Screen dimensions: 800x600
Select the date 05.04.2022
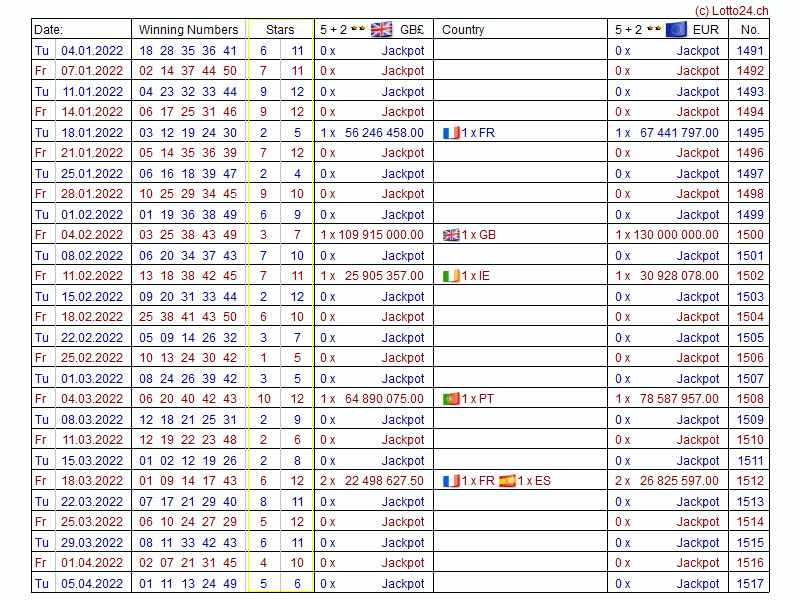[92, 584]
